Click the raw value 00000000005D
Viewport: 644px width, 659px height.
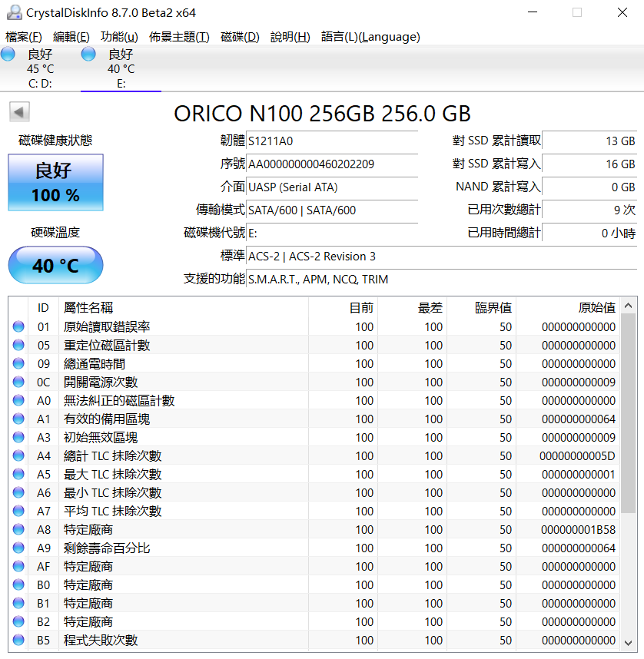(577, 456)
